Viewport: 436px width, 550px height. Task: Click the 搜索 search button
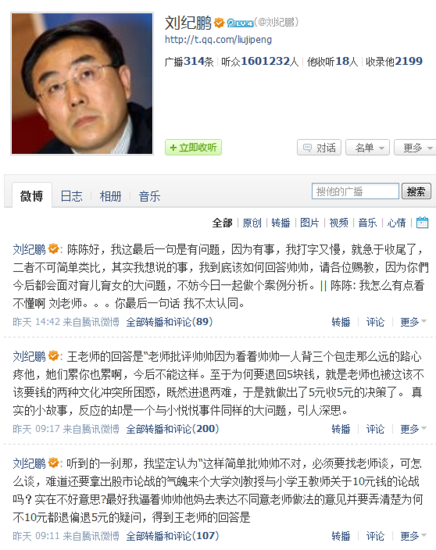pyautogui.click(x=416, y=191)
